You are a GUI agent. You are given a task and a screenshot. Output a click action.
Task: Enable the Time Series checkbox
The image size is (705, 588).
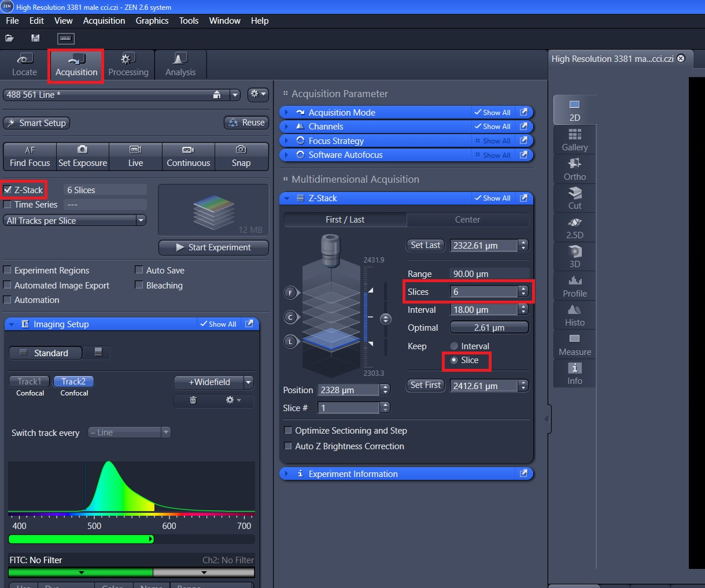(x=8, y=205)
